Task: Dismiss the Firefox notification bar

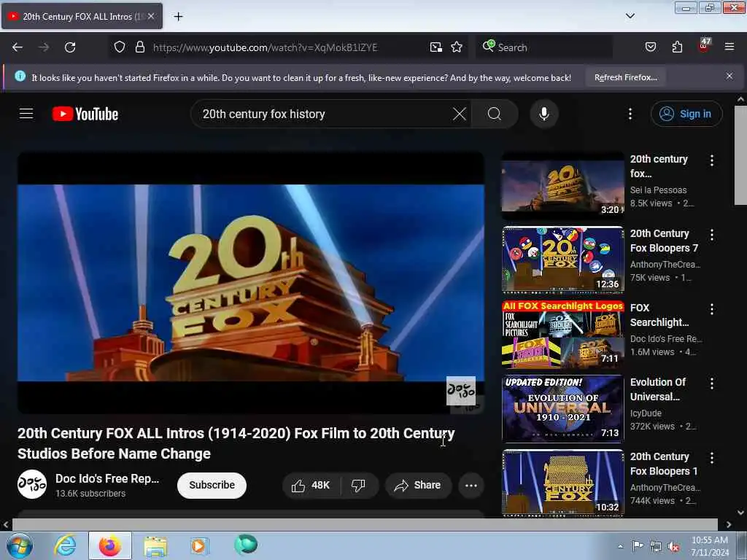Action: click(729, 76)
